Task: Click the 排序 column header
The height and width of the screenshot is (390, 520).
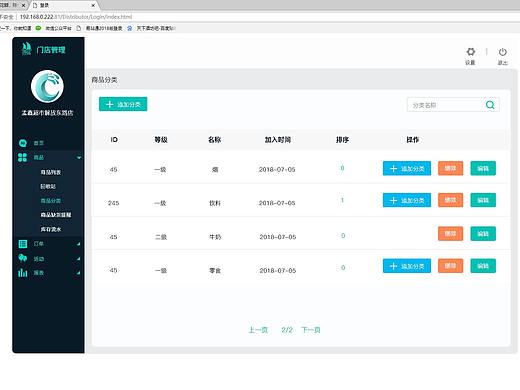Action: pos(342,140)
